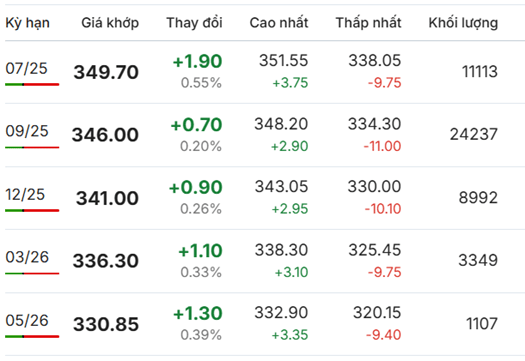
Task: Open the 09/25 contract term
Action: pos(27,131)
